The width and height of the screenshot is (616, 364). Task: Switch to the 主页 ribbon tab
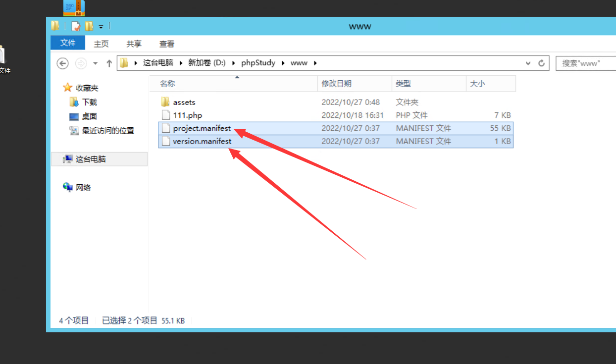pyautogui.click(x=101, y=44)
